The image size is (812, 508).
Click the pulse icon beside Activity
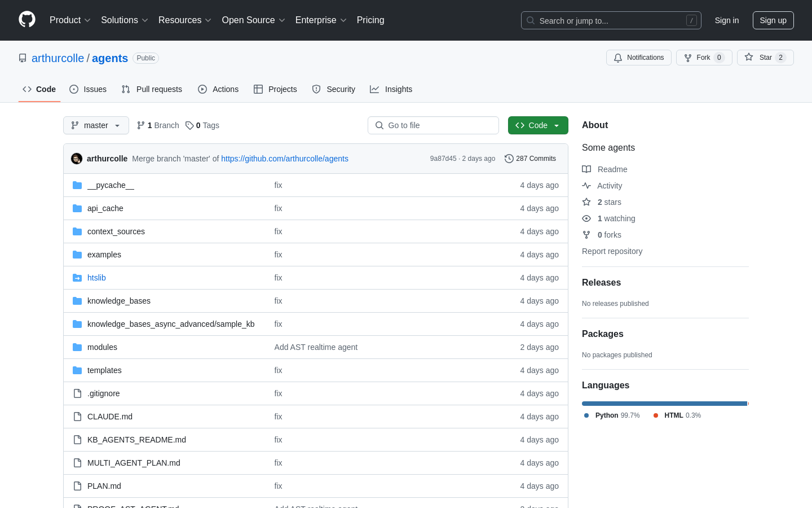586,186
